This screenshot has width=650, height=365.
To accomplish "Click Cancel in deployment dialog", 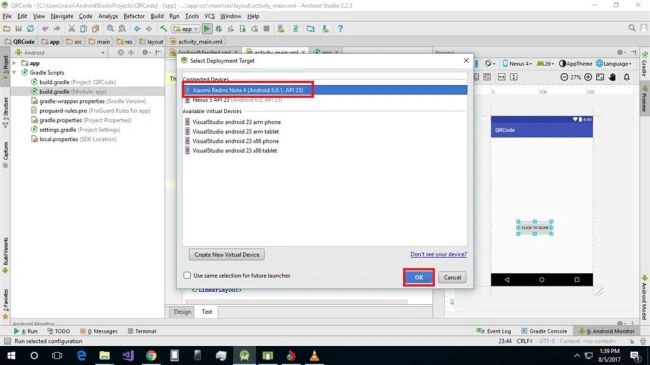I will pos(452,277).
